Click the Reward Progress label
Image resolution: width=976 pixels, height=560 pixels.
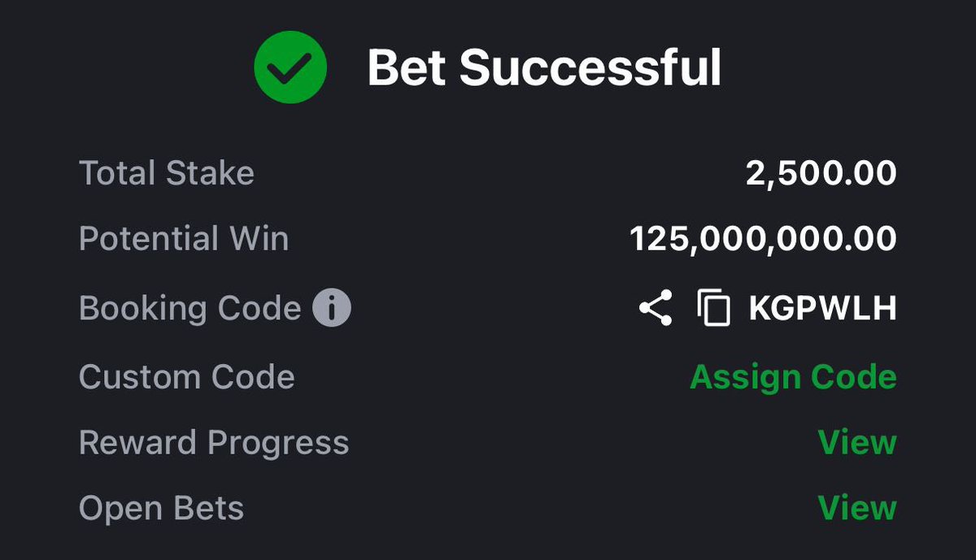point(214,443)
